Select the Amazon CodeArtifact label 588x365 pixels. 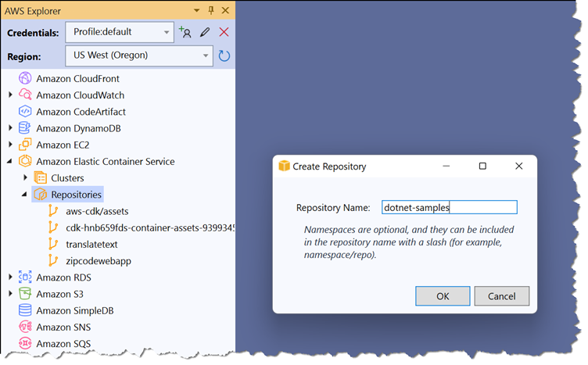click(x=81, y=112)
